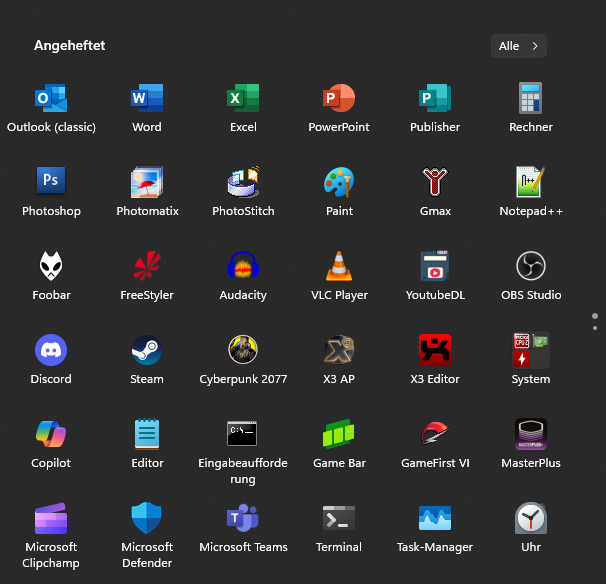Launch the Foobar music player
The width and height of the screenshot is (606, 584).
(51, 266)
